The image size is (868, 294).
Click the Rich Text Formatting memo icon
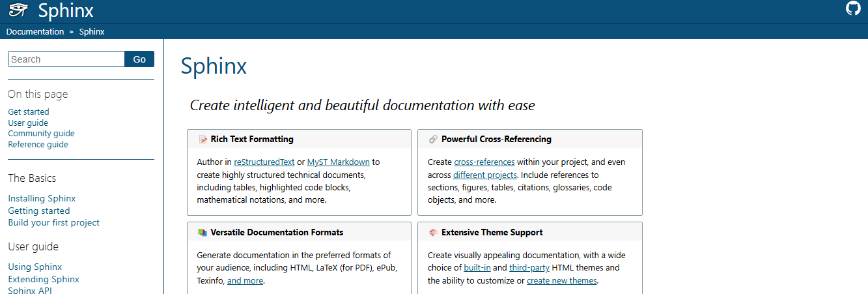203,140
